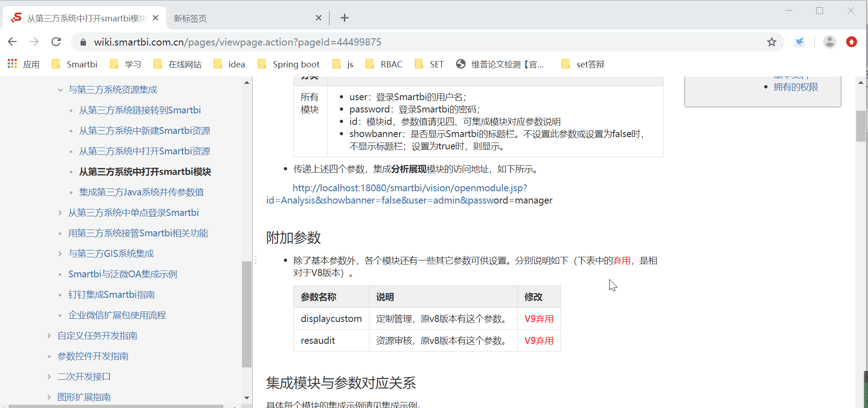The image size is (868, 408).
Task: Click the sidebar horizontal scrollbar
Action: (x=116, y=406)
